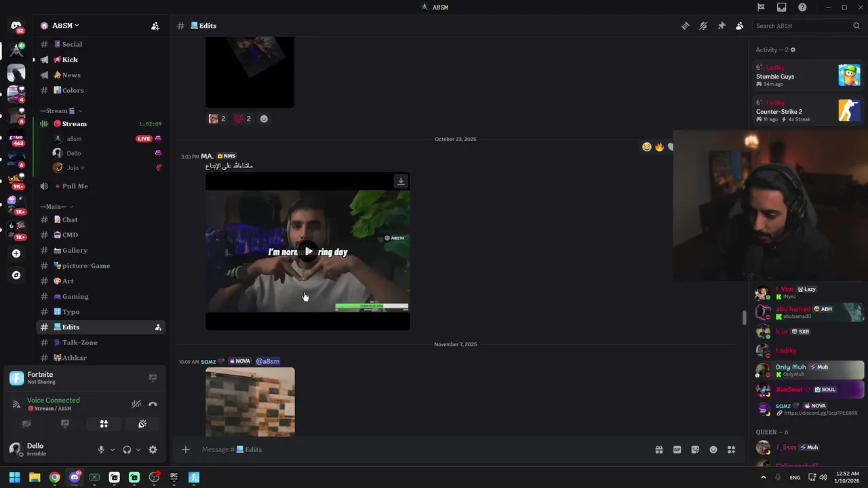The width and height of the screenshot is (868, 488).
Task: Open the Gaming channel
Action: [x=100, y=296]
